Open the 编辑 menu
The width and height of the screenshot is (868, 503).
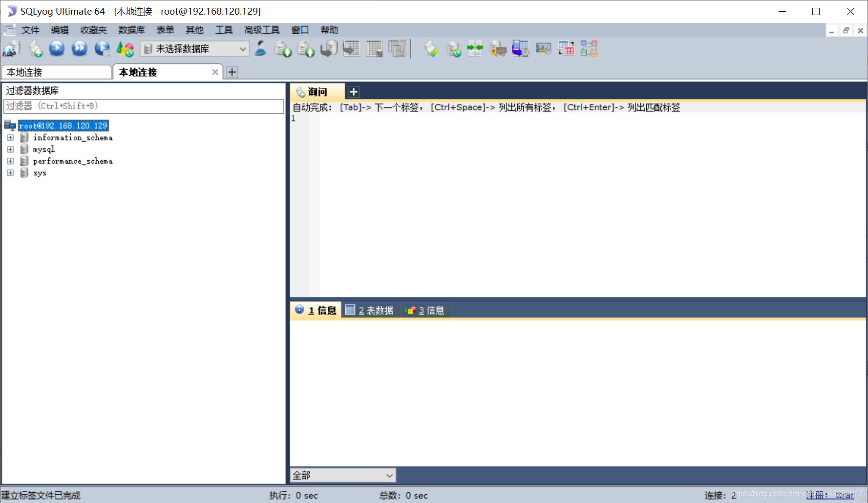tap(60, 30)
